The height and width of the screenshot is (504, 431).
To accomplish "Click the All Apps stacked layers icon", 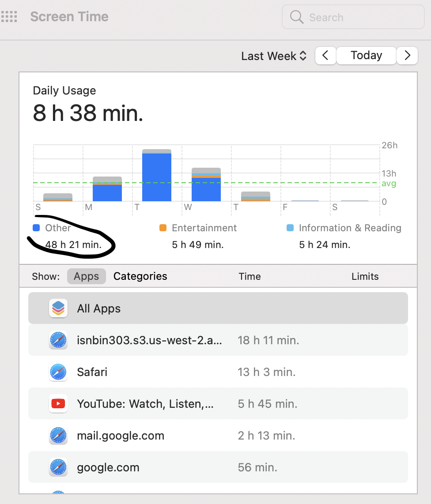I will point(58,308).
